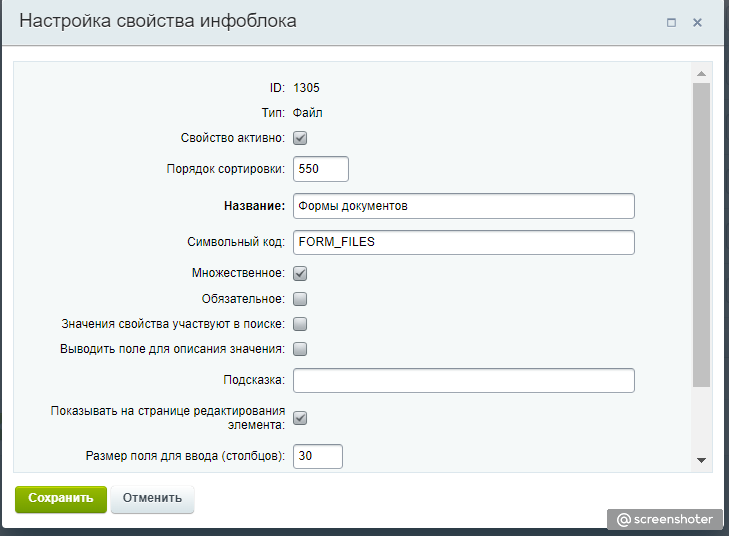Focus the empty 'Подсказка' input field
Viewport: 729px width, 536px height.
(464, 380)
